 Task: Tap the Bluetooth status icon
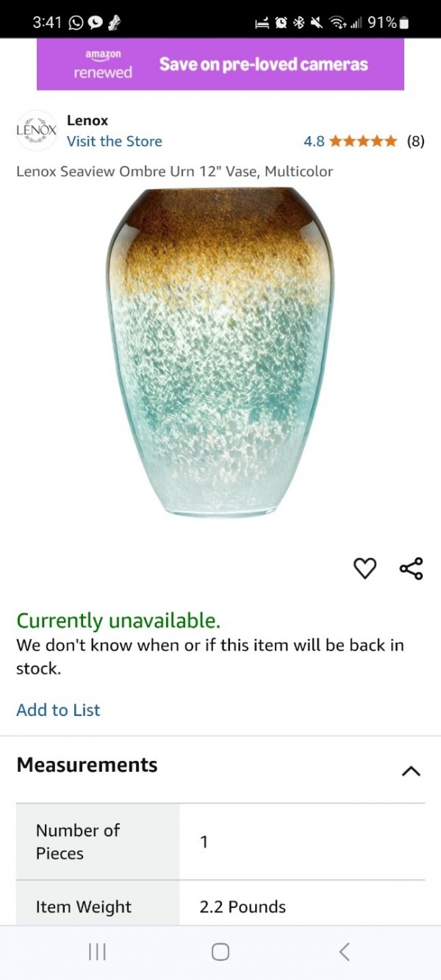pyautogui.click(x=298, y=22)
